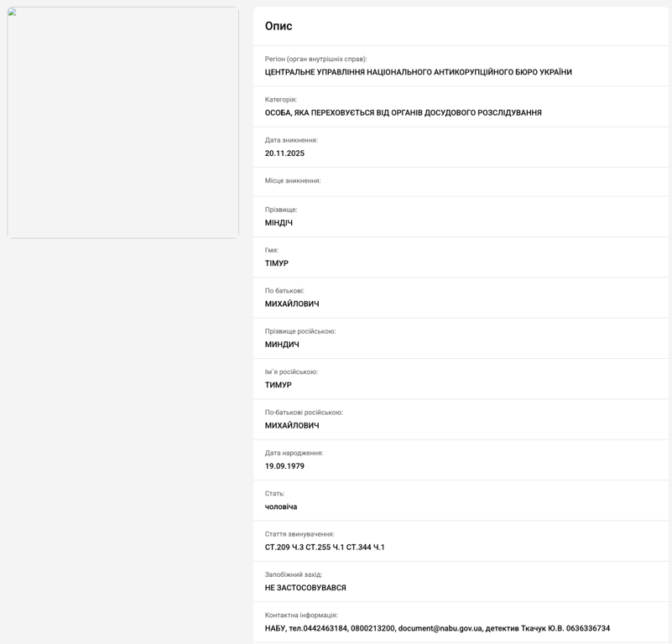Click the category value "ОСОБА, ЯКА ПЕРЕХОВУЄТЬСЯ..."
This screenshot has height=644, width=672.
coord(403,112)
